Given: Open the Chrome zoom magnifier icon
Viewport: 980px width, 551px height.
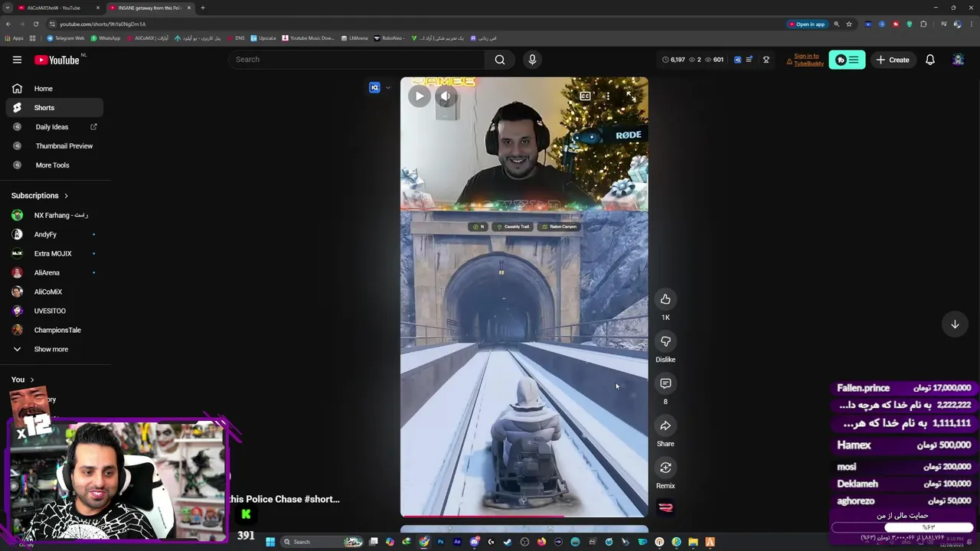Looking at the screenshot, I should tap(836, 24).
